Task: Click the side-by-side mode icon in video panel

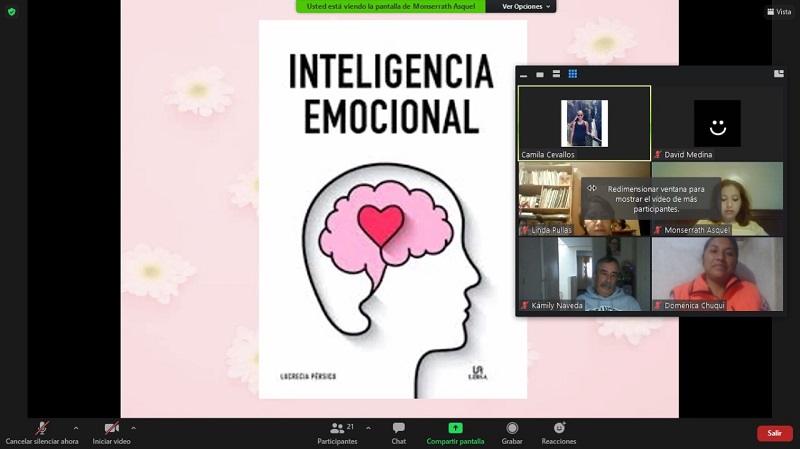Action: (x=779, y=74)
